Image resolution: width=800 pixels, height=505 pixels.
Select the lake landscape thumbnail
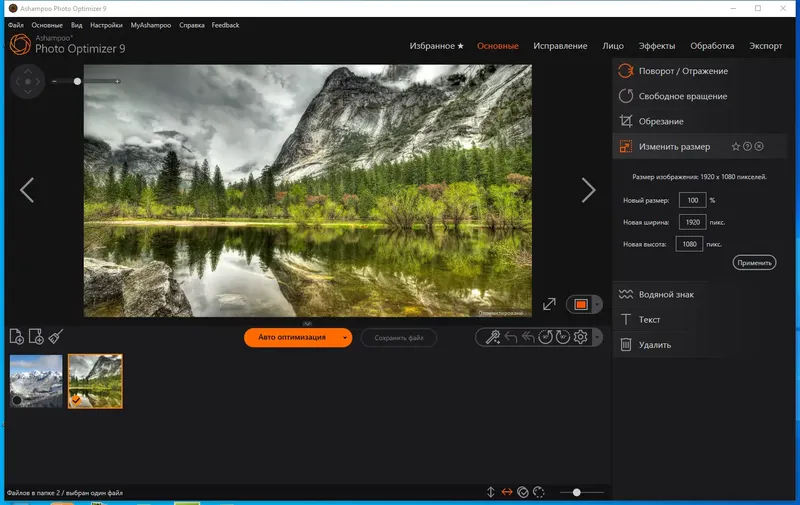tap(95, 381)
